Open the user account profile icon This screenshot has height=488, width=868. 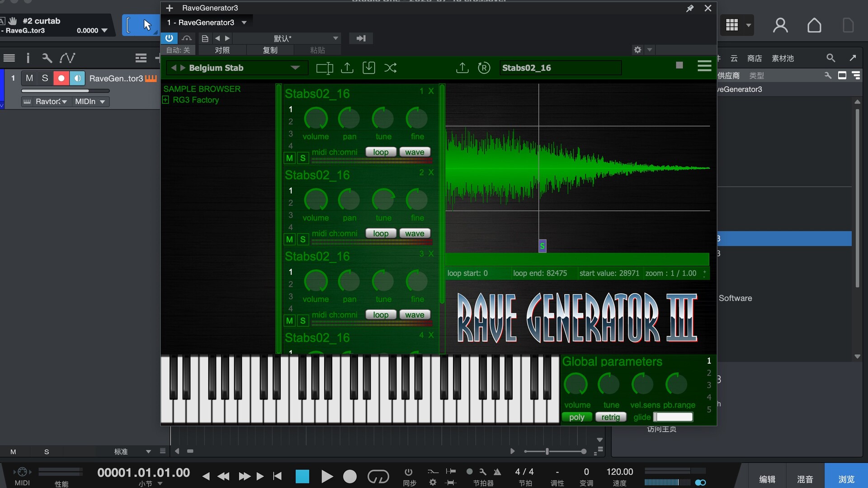(780, 25)
